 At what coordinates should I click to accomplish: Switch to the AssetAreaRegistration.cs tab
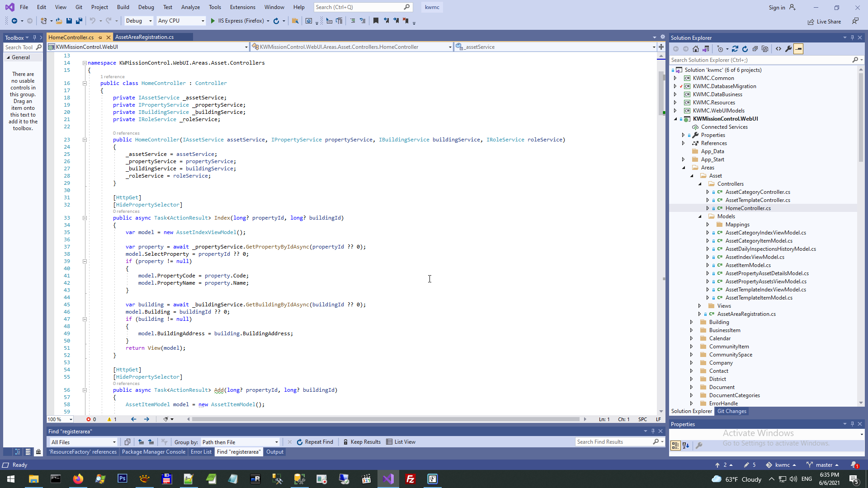[x=144, y=37]
